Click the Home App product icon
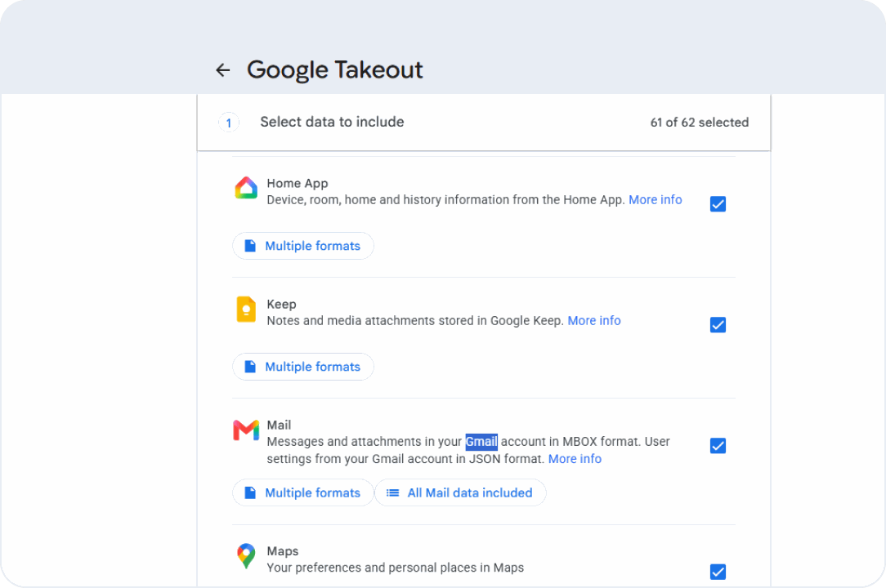 pyautogui.click(x=246, y=188)
